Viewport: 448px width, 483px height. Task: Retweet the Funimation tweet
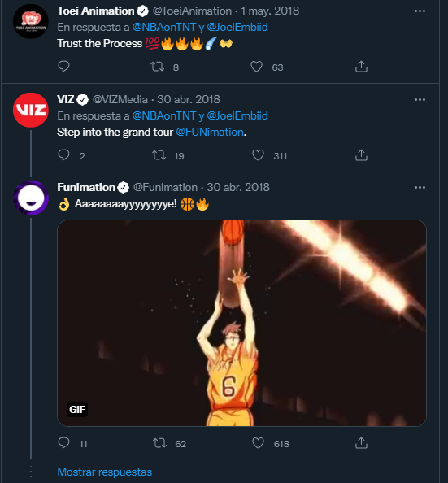pos(159,443)
